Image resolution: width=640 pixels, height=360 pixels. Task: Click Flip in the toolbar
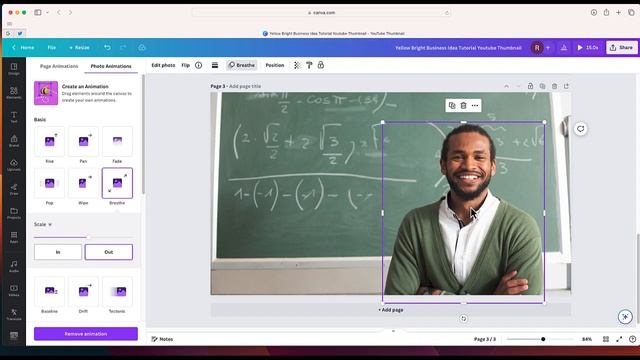185,65
